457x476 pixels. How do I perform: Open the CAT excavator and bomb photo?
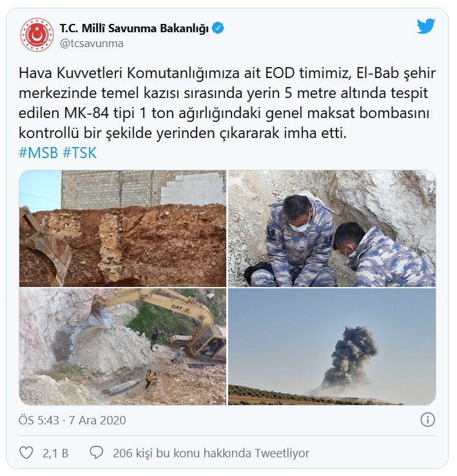[122, 346]
